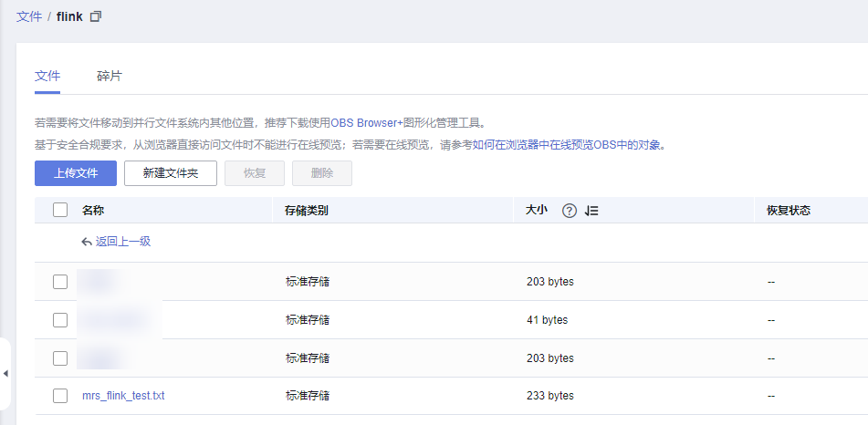Expand the collapsed left sidebar arrow

[5, 374]
